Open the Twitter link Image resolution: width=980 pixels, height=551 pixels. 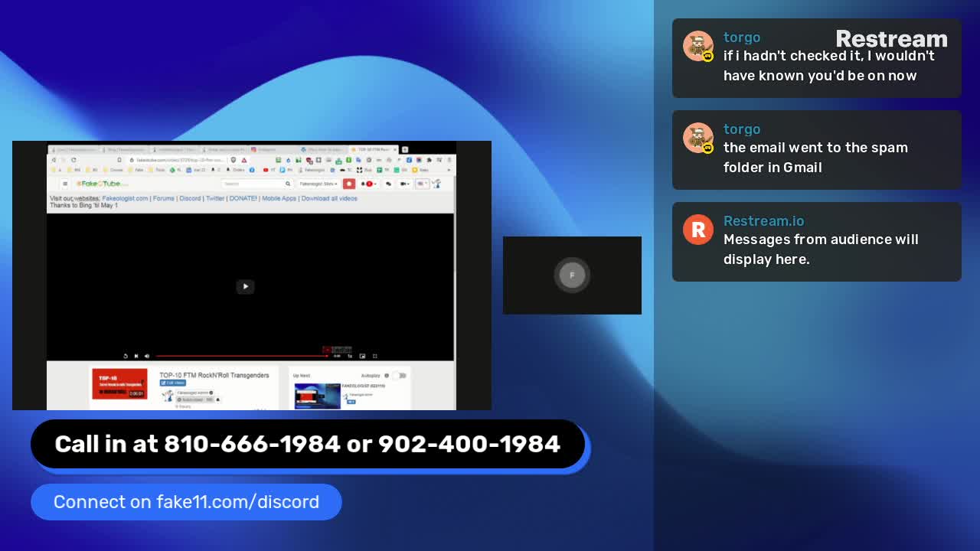click(x=215, y=198)
